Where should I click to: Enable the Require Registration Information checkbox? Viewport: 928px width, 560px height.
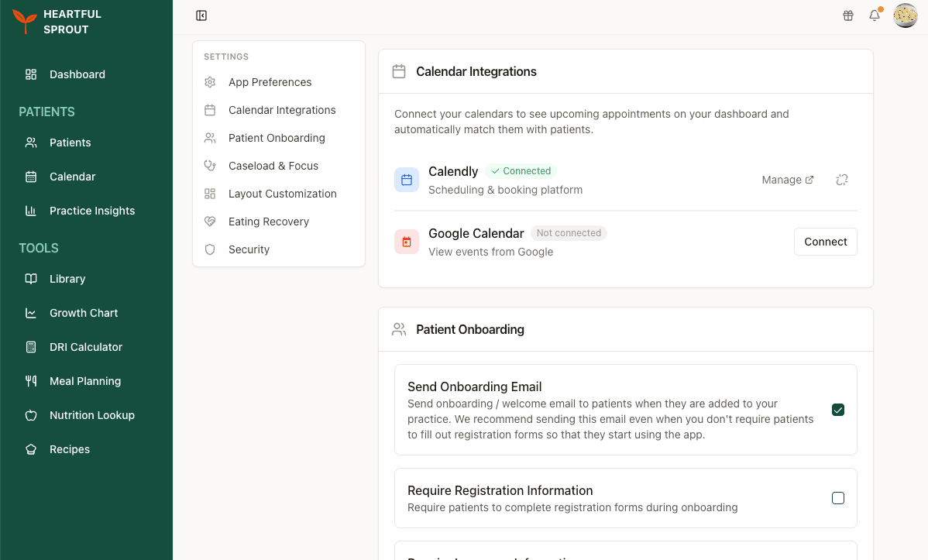pos(838,499)
